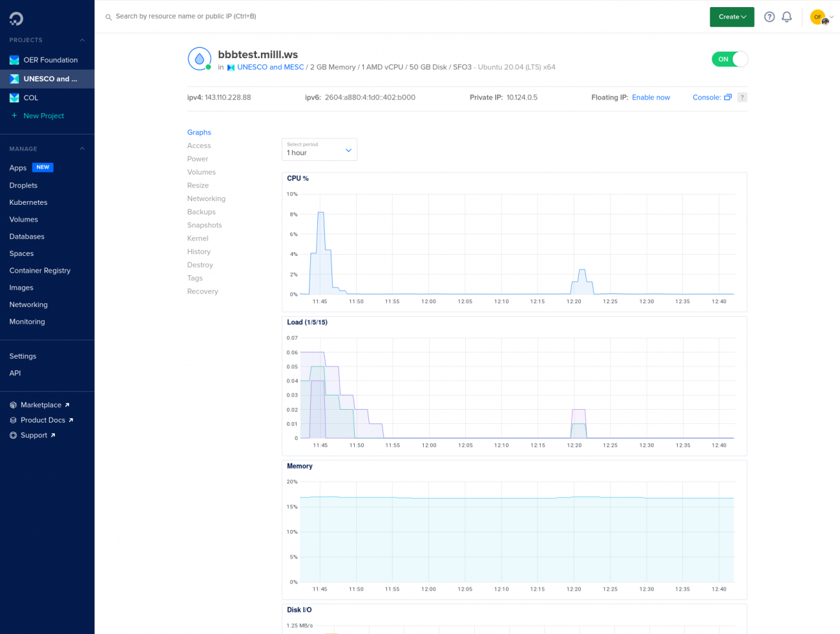The height and width of the screenshot is (634, 840).
Task: Click the user avatar icon
Action: [819, 17]
